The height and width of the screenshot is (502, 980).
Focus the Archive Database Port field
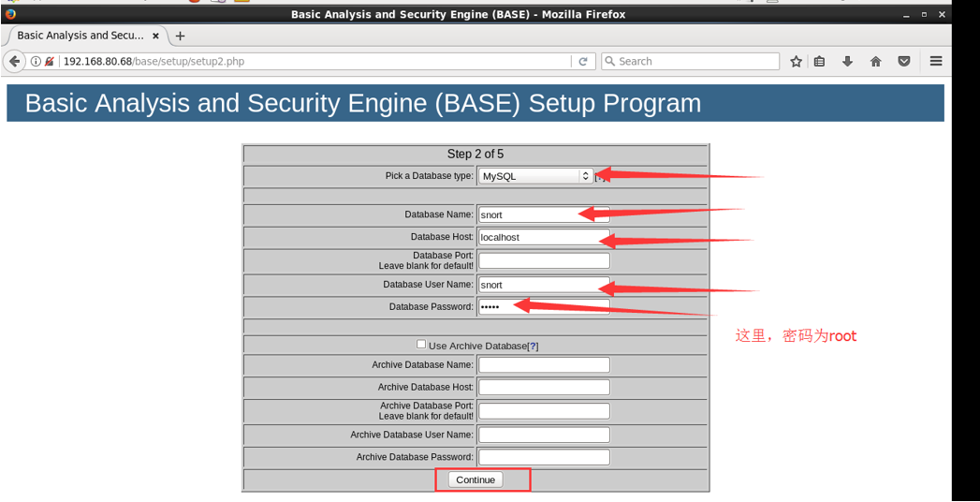pyautogui.click(x=544, y=411)
